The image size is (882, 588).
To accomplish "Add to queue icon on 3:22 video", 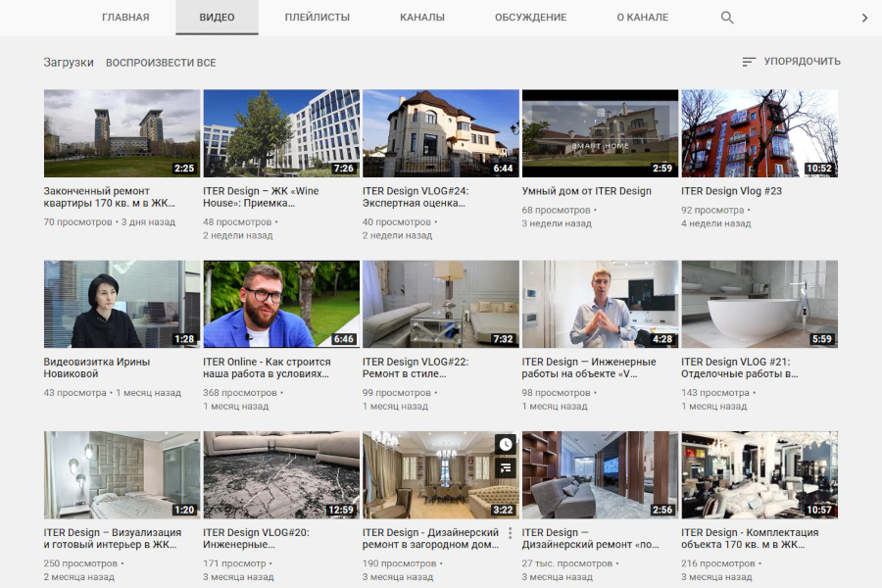I will click(506, 468).
